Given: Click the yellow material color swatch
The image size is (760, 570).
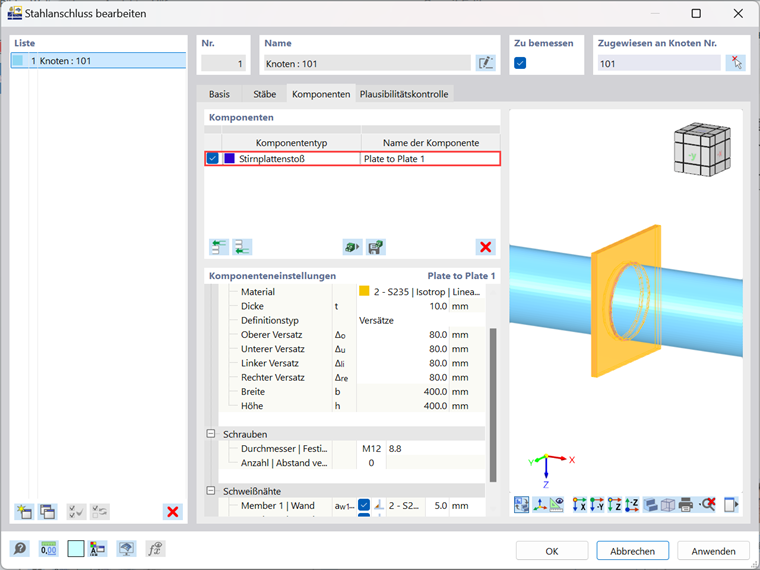Looking at the screenshot, I should (364, 291).
